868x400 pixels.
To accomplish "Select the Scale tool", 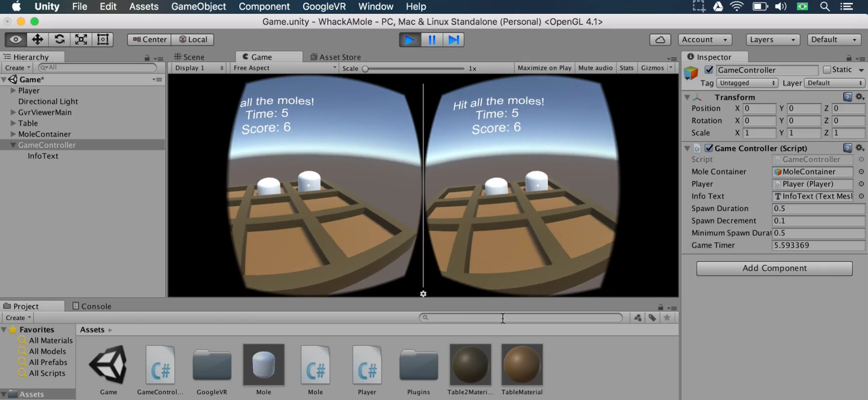I will [x=81, y=39].
